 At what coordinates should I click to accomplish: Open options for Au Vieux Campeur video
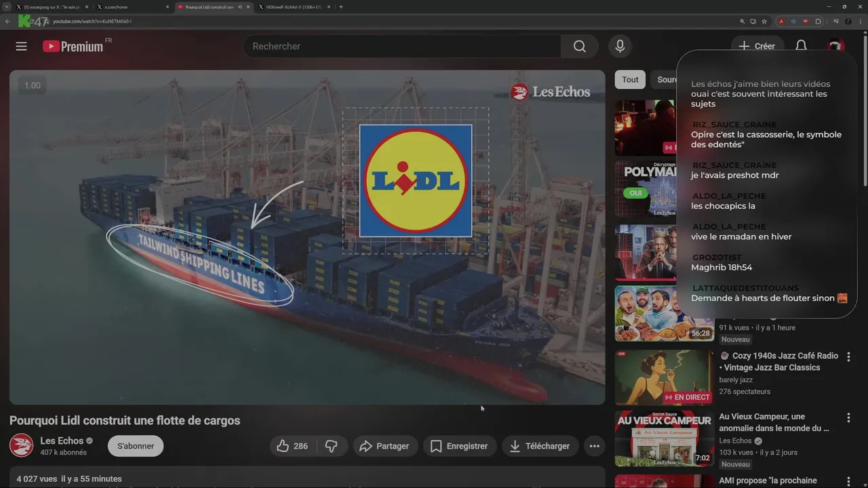(x=848, y=418)
